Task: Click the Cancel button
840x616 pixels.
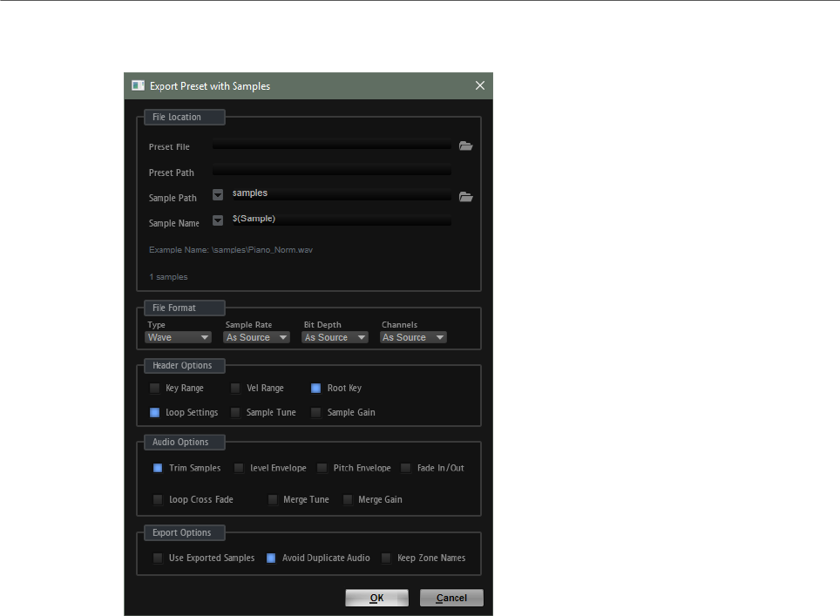Action: (x=451, y=598)
